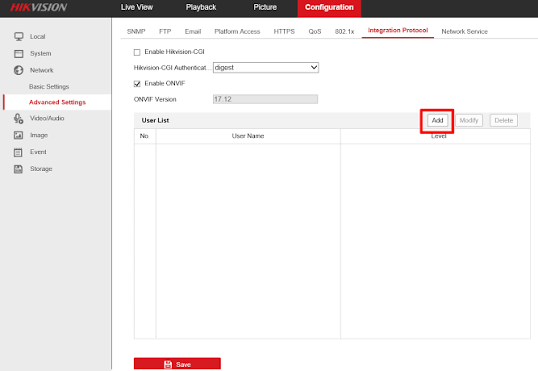Open the Playback top menu
This screenshot has height=371, width=538.
(x=201, y=7)
